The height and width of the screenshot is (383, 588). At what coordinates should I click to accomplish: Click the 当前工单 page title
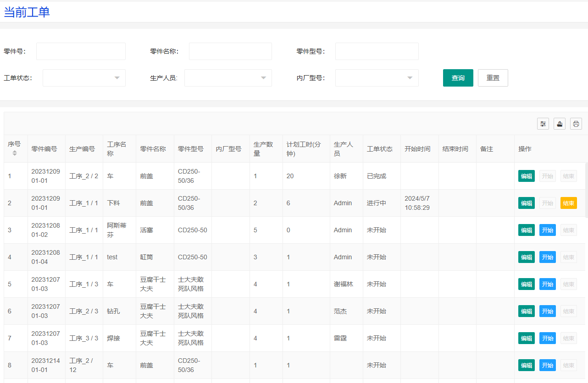[27, 12]
